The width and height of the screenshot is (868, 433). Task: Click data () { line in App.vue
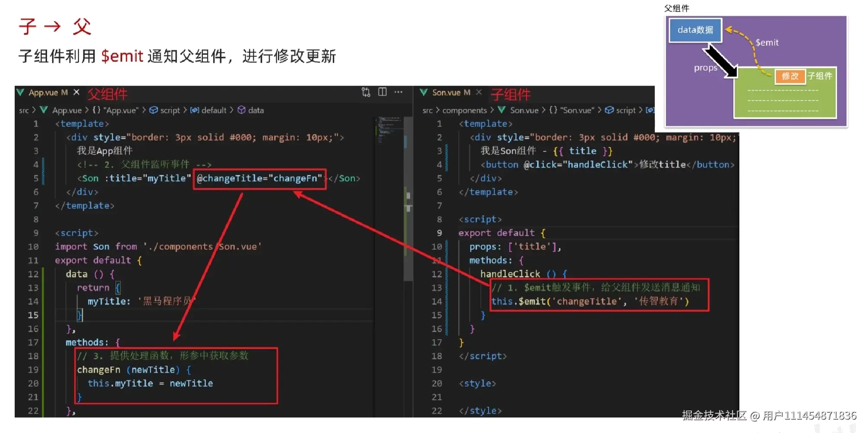90,274
